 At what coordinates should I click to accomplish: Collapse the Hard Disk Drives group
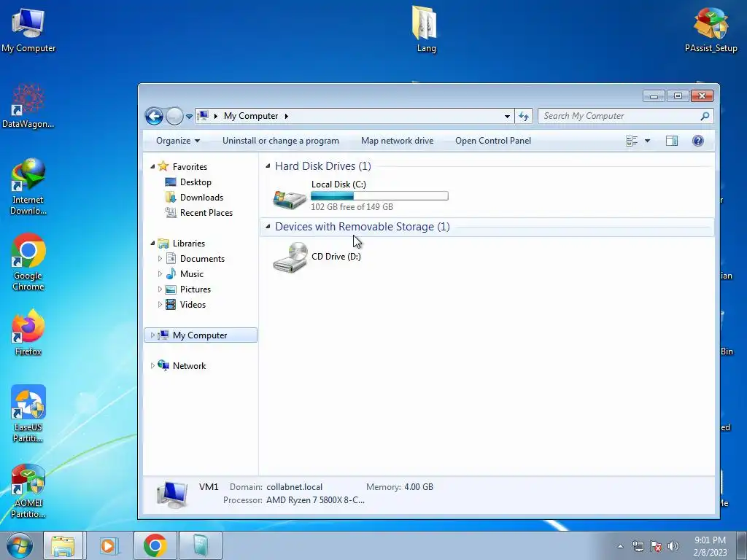268,166
